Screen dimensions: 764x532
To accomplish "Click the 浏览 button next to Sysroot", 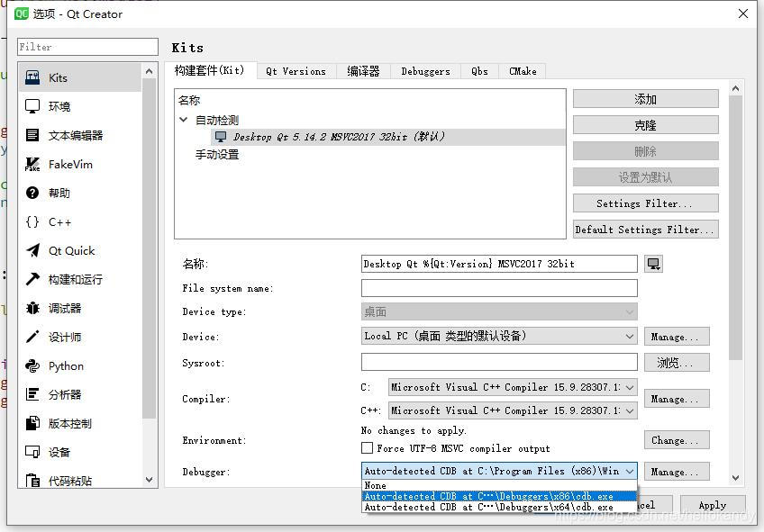I will coord(676,362).
